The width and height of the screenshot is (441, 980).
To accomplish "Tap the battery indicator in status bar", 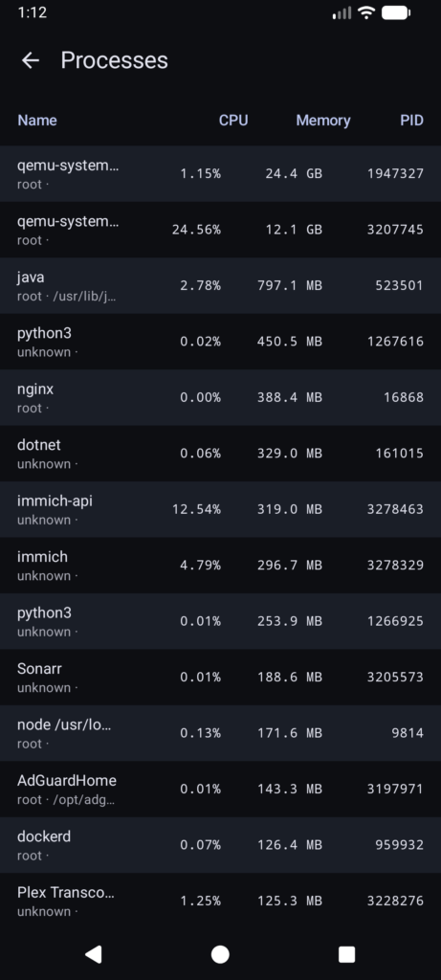I will (x=395, y=12).
